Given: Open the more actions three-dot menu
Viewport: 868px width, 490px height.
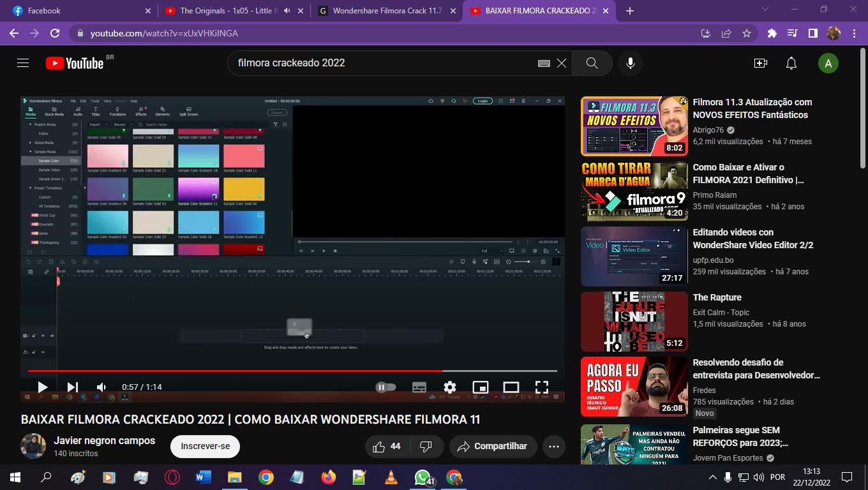Looking at the screenshot, I should pyautogui.click(x=553, y=447).
